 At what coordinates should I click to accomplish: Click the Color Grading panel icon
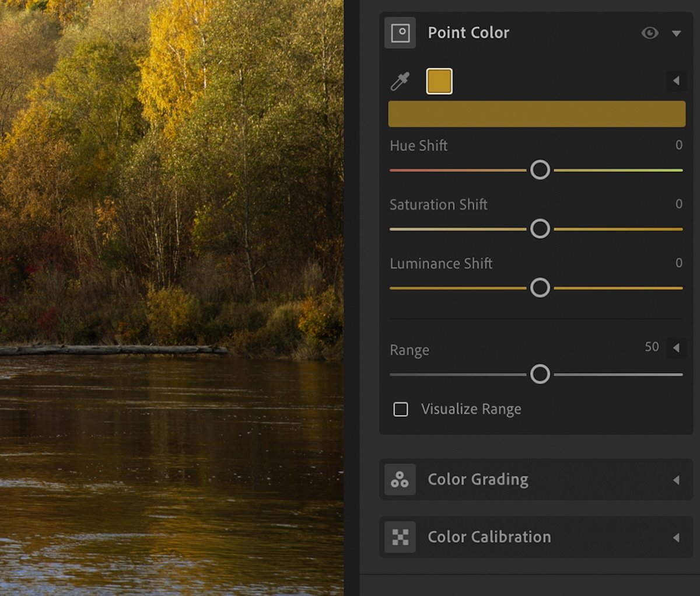(x=400, y=479)
